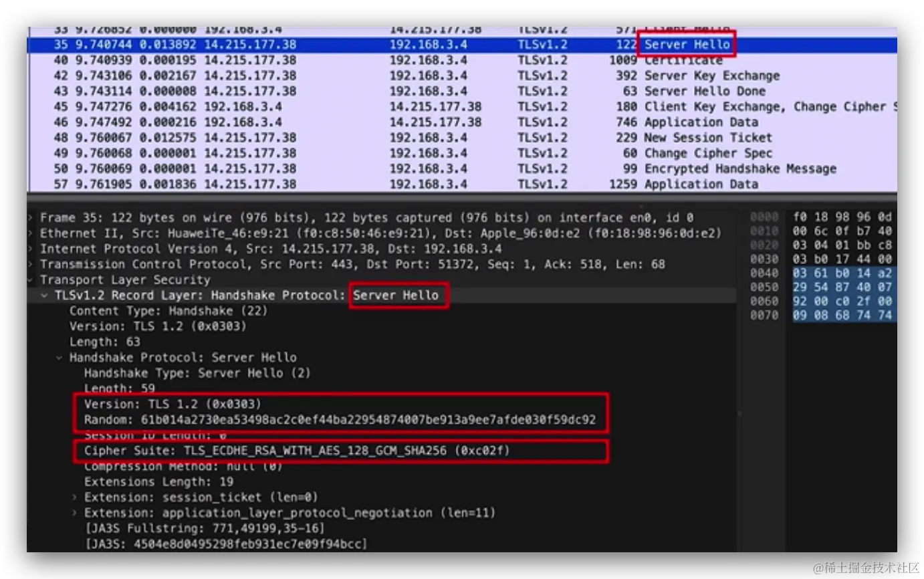
Task: Collapse the Handshake Protocol: Server Hello node
Action: coord(60,357)
